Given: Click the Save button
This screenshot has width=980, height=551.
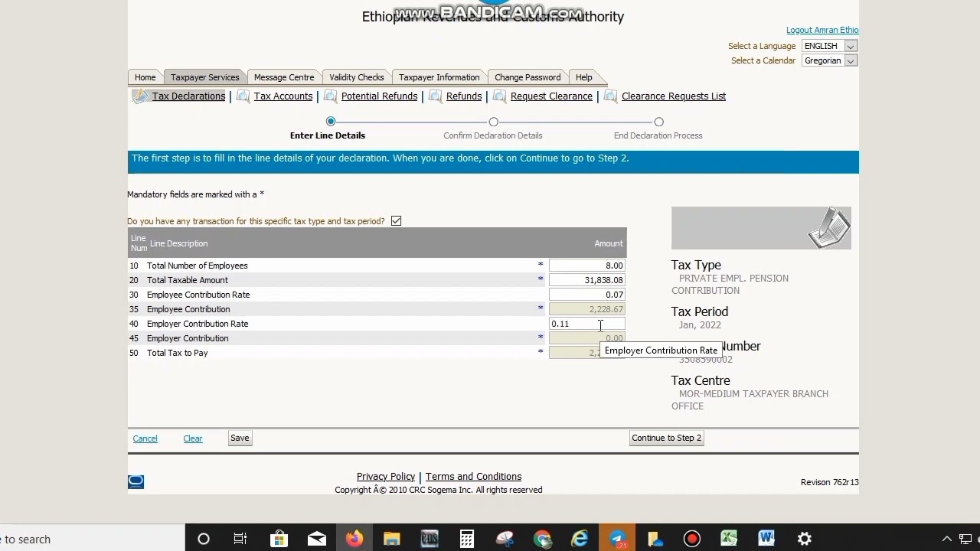Looking at the screenshot, I should tap(240, 438).
